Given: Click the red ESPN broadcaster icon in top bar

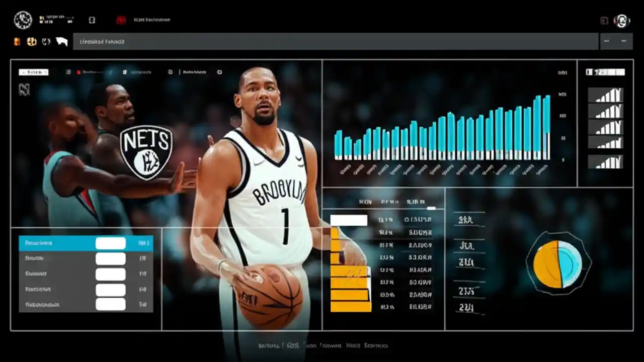Looking at the screenshot, I should [x=121, y=20].
